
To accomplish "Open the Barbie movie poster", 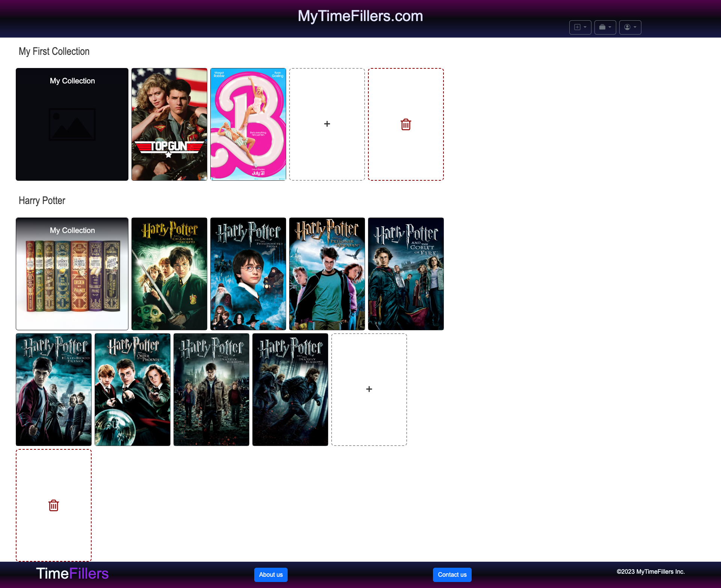I will (x=248, y=124).
